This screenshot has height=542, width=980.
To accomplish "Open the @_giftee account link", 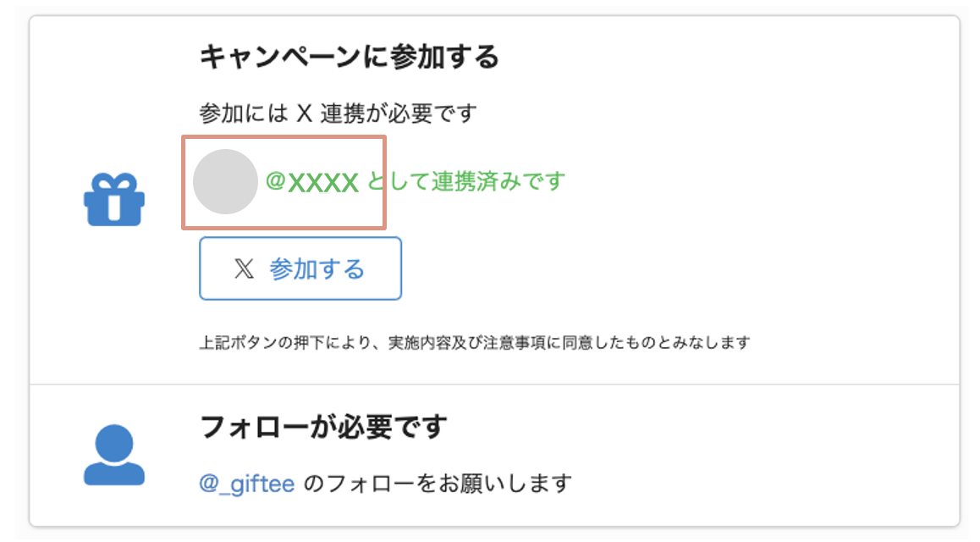I will (247, 484).
